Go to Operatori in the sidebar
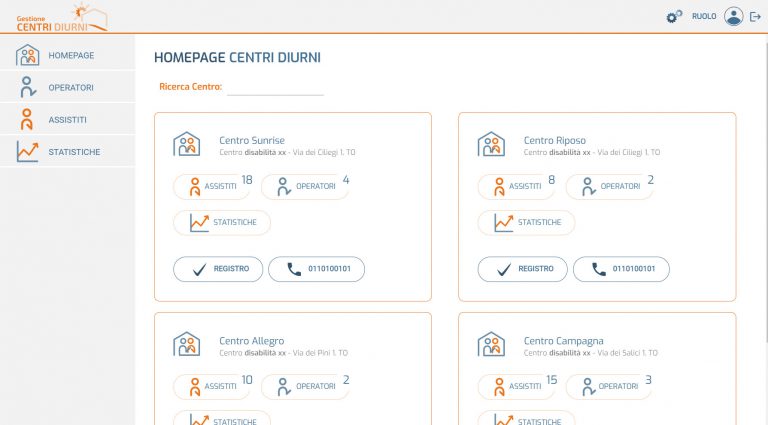Viewport: 768px width, 425px height. pos(67,87)
